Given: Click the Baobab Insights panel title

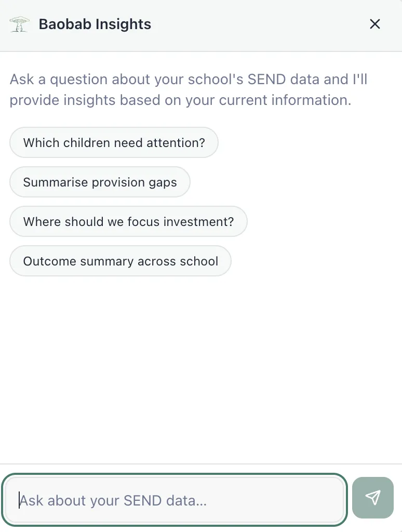Looking at the screenshot, I should [95, 24].
